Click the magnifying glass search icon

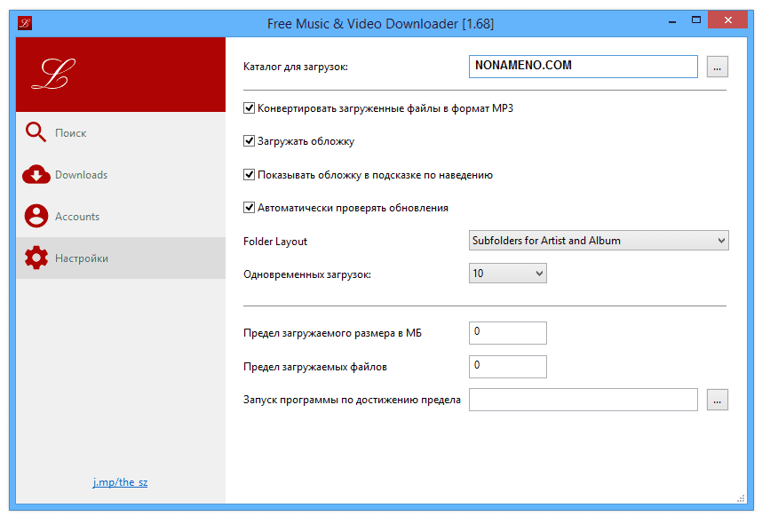pos(36,133)
